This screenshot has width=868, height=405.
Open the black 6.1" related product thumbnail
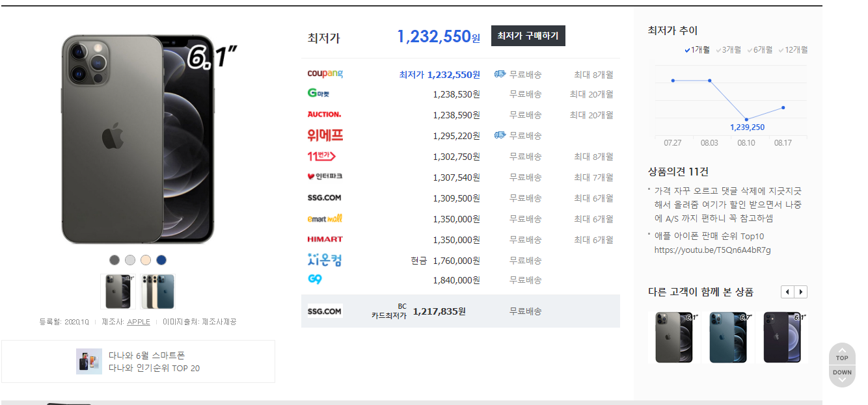tap(783, 337)
